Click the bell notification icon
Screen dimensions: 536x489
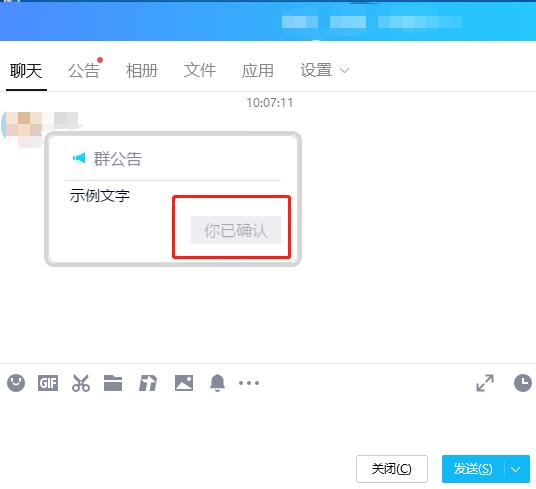pos(217,383)
